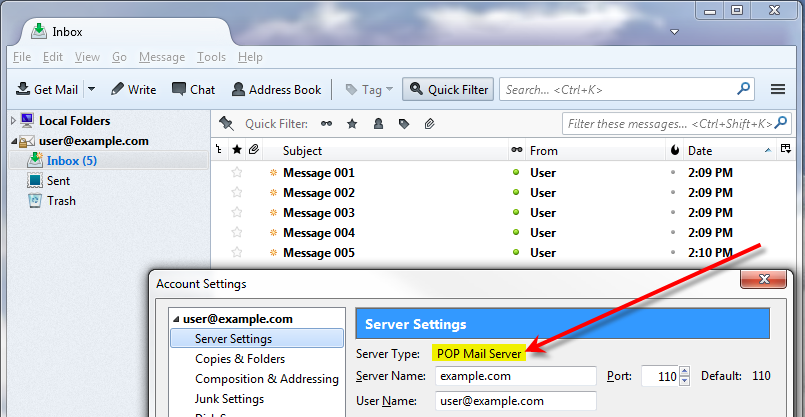This screenshot has height=417, width=805.
Task: Open the column picker icon
Action: [785, 149]
